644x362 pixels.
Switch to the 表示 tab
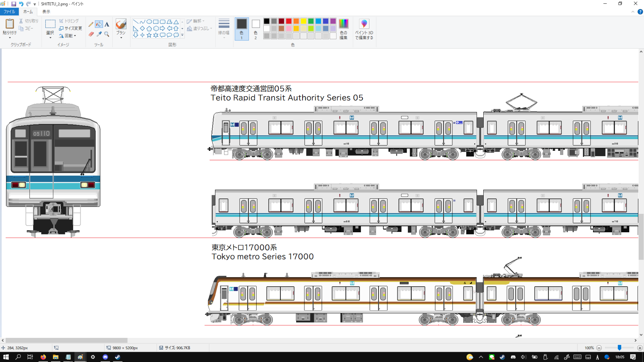point(46,12)
